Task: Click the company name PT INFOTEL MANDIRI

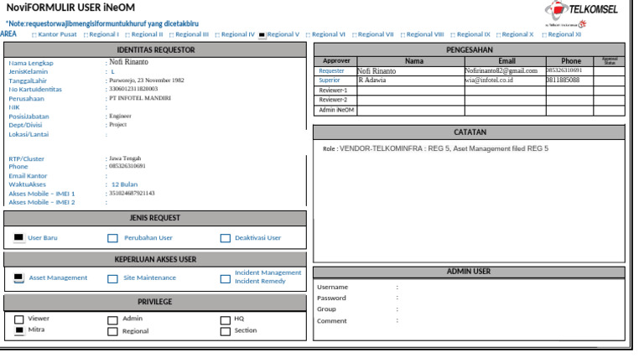Action: (140, 98)
